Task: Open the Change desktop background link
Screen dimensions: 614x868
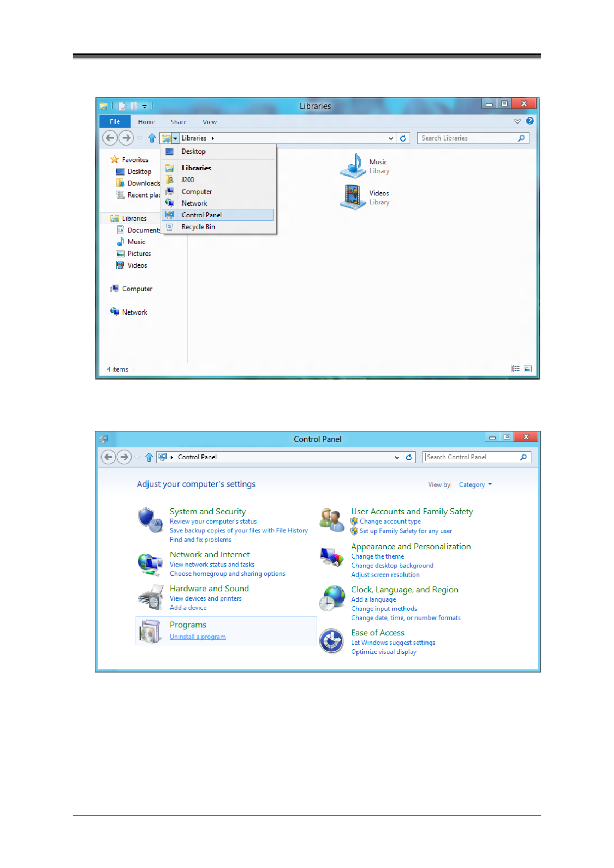Action: point(392,566)
